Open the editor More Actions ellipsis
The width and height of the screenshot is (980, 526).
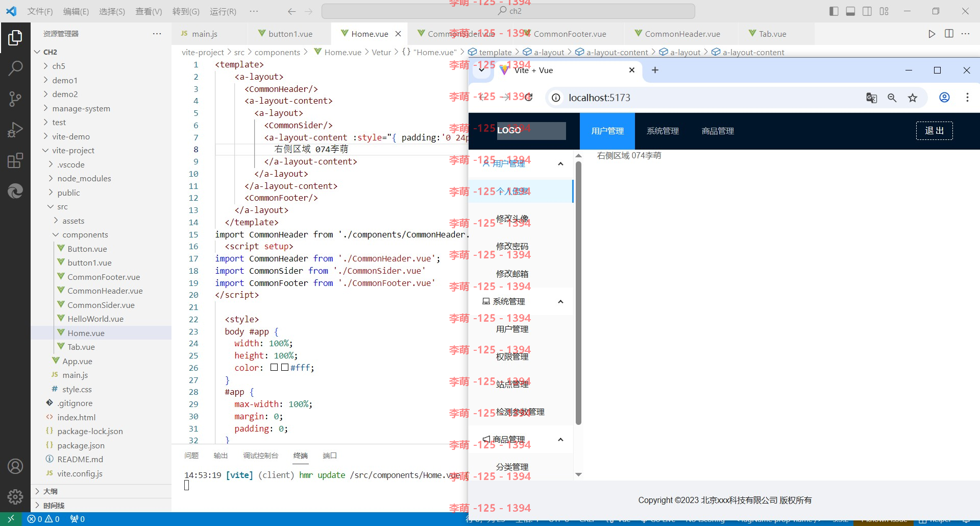tap(966, 34)
